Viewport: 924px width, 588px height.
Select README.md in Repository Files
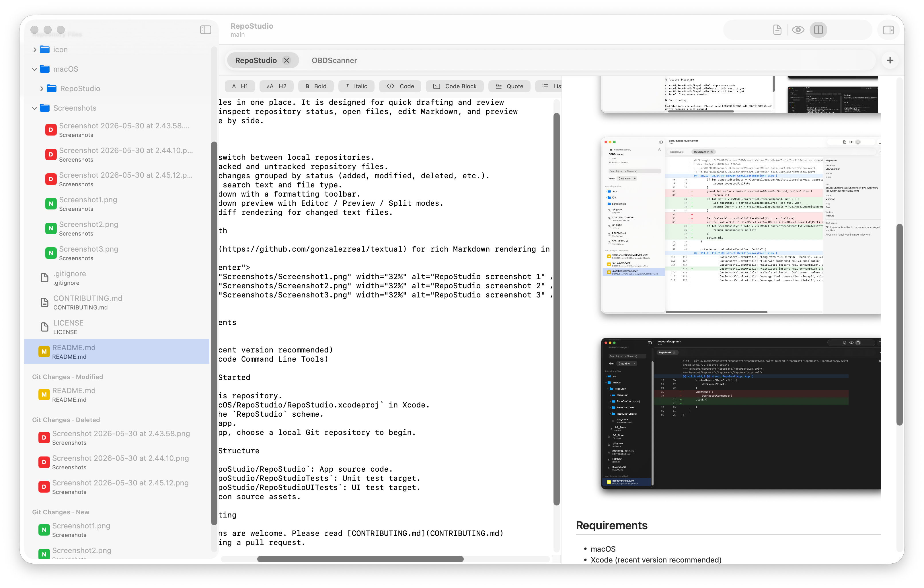[x=117, y=352]
